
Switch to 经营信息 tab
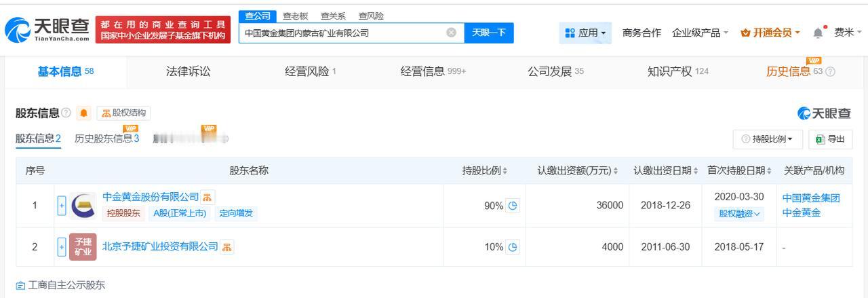[433, 71]
